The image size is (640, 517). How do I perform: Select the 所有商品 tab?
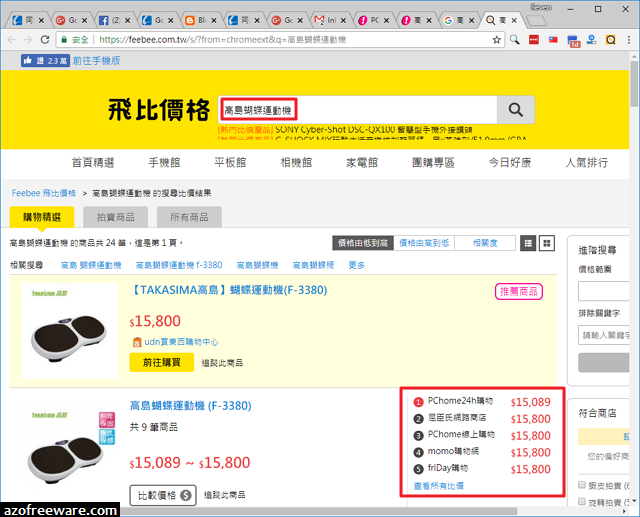189,217
